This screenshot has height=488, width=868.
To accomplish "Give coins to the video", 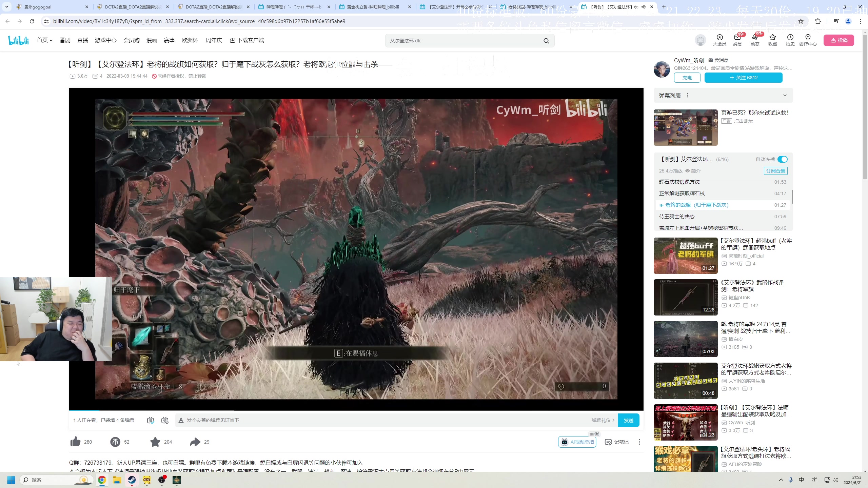I will point(115,442).
